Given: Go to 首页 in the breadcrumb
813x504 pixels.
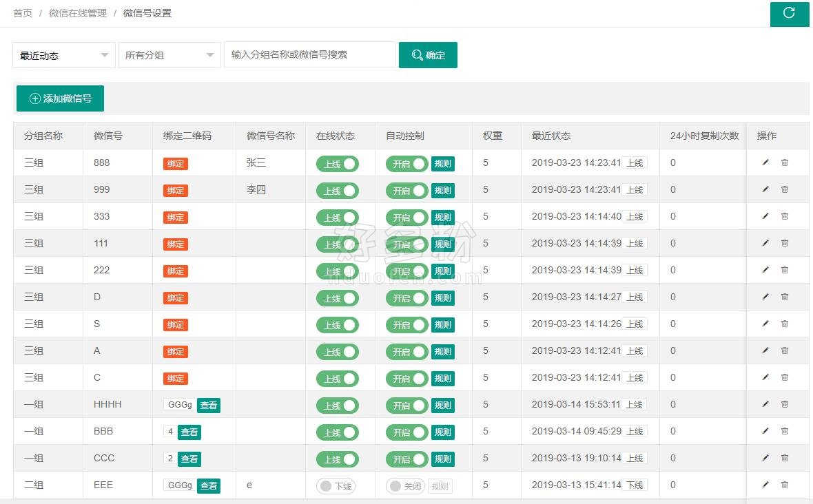Looking at the screenshot, I should pyautogui.click(x=23, y=13).
